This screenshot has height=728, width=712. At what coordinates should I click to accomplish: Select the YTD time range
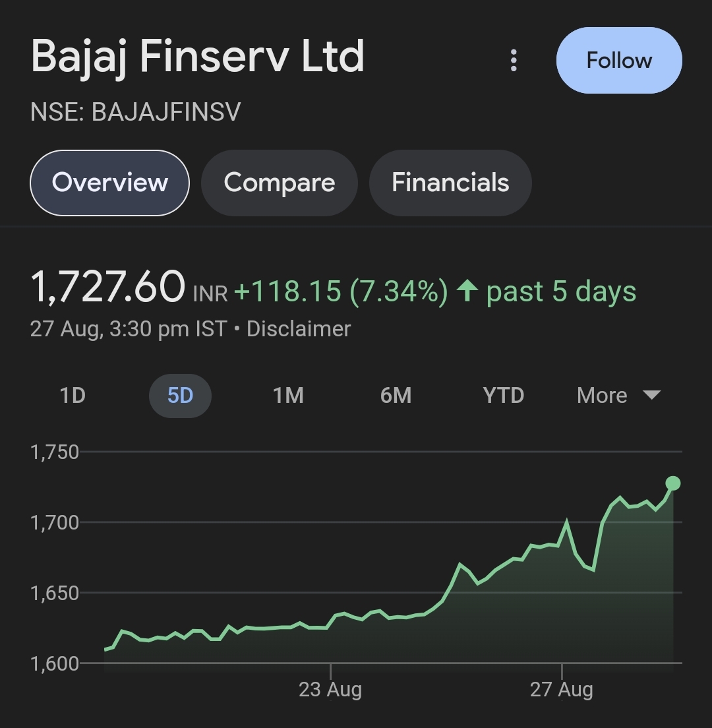tap(503, 396)
